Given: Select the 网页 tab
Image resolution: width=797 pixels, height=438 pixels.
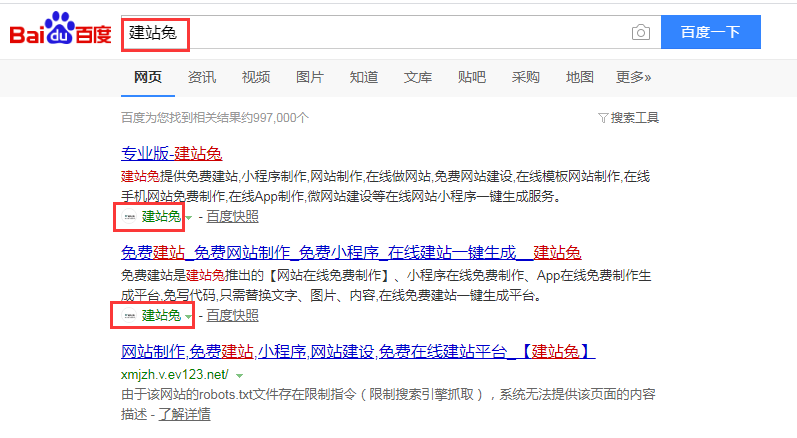Looking at the screenshot, I should [x=148, y=77].
